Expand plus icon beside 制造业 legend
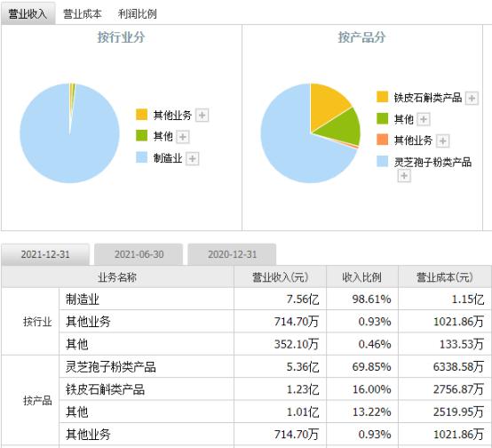492x448 pixels. point(193,158)
